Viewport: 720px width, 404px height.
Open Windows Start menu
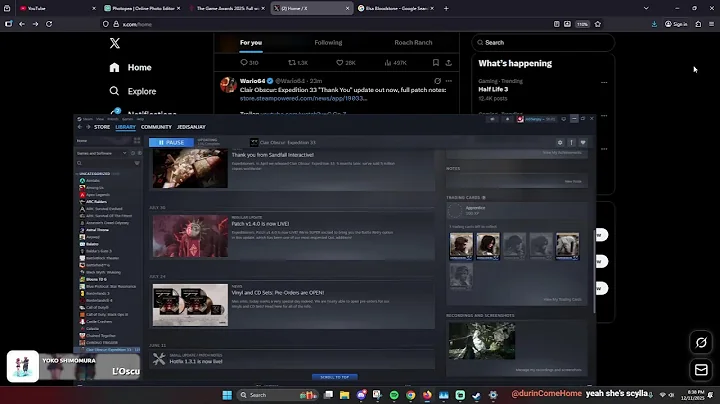coord(227,395)
